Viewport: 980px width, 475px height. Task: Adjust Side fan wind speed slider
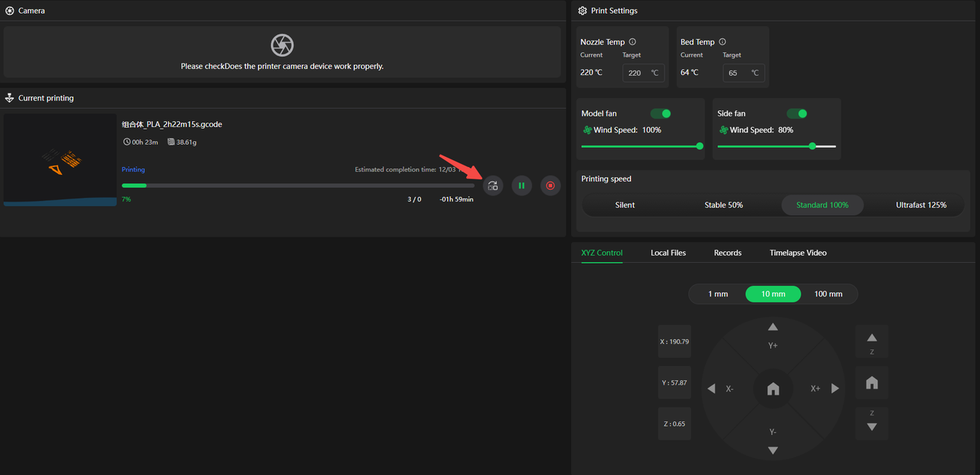(812, 146)
